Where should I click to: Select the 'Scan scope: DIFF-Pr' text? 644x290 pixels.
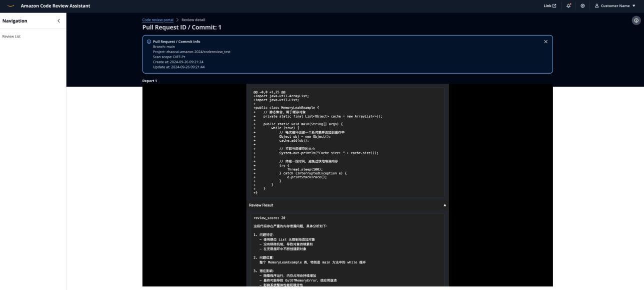click(169, 57)
